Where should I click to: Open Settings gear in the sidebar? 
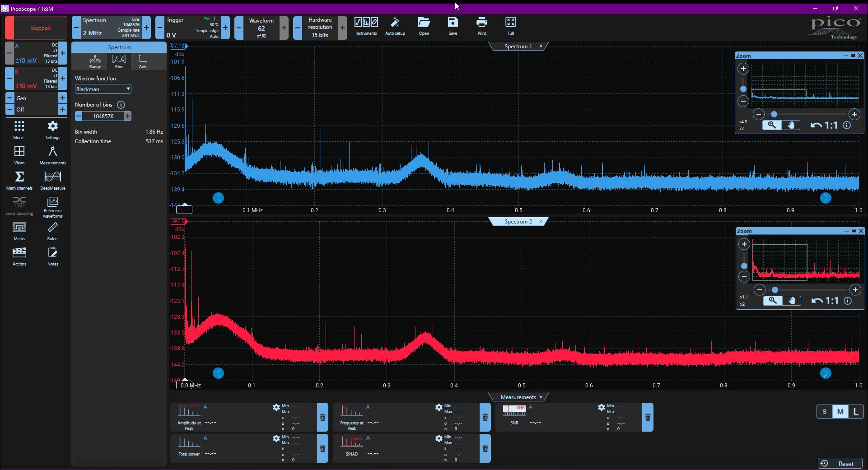tap(53, 130)
